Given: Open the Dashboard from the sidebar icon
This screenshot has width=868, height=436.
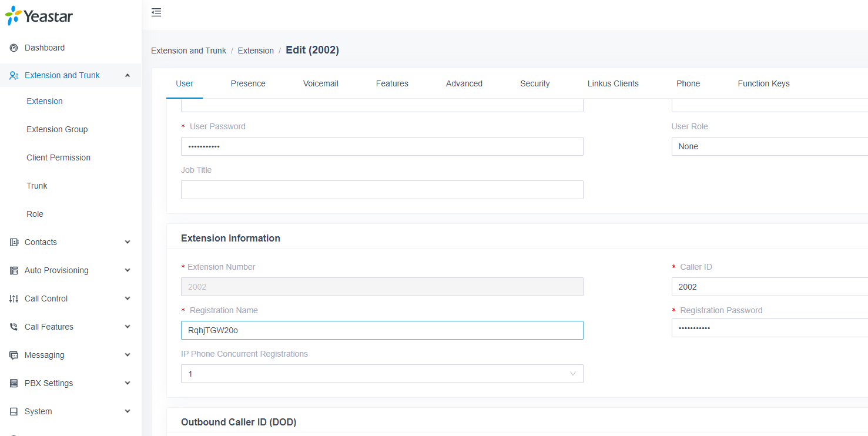Looking at the screenshot, I should (x=12, y=48).
